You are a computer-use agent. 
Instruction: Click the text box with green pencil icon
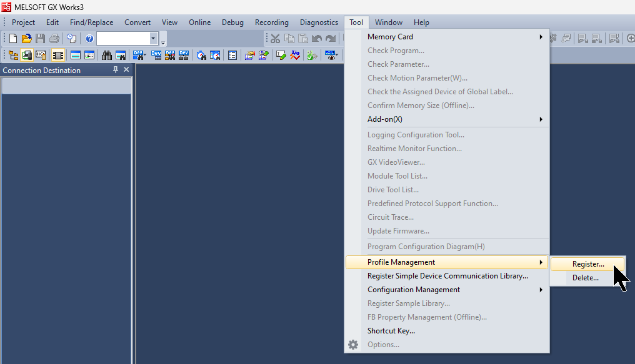(281, 55)
